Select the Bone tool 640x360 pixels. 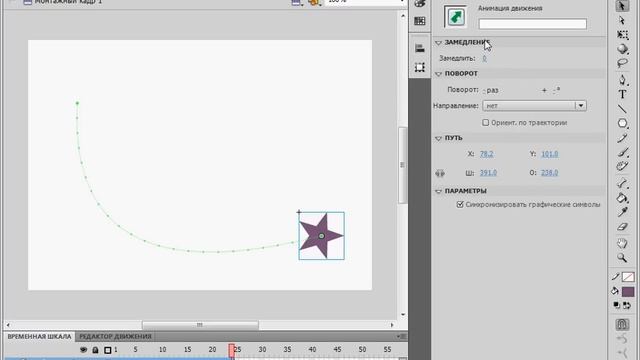[622, 183]
